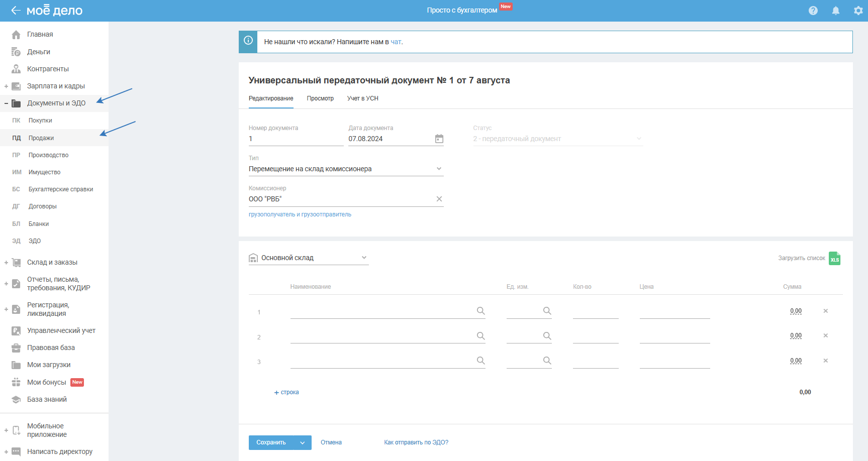Click the Зарплата и кадры icon

16,86
